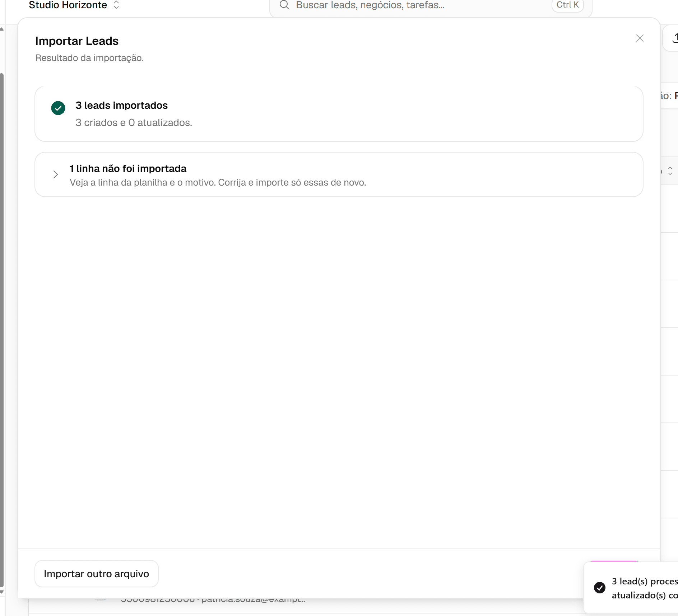This screenshot has height=616, width=678.
Task: Click the '3 leads importados' heading
Action: tap(121, 106)
